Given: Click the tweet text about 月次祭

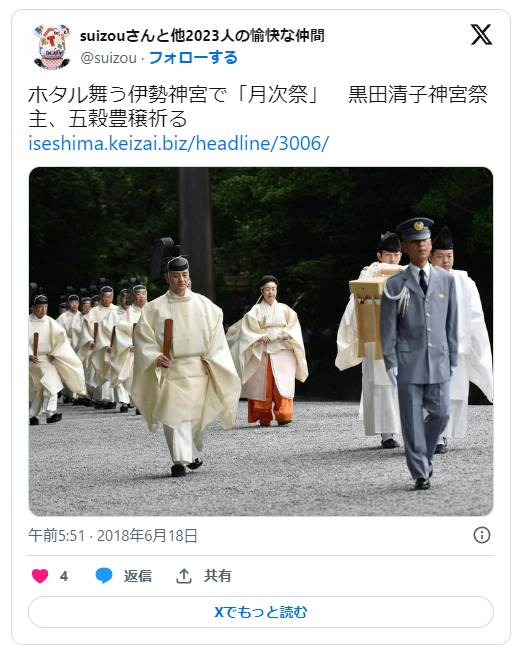Looking at the screenshot, I should [258, 107].
